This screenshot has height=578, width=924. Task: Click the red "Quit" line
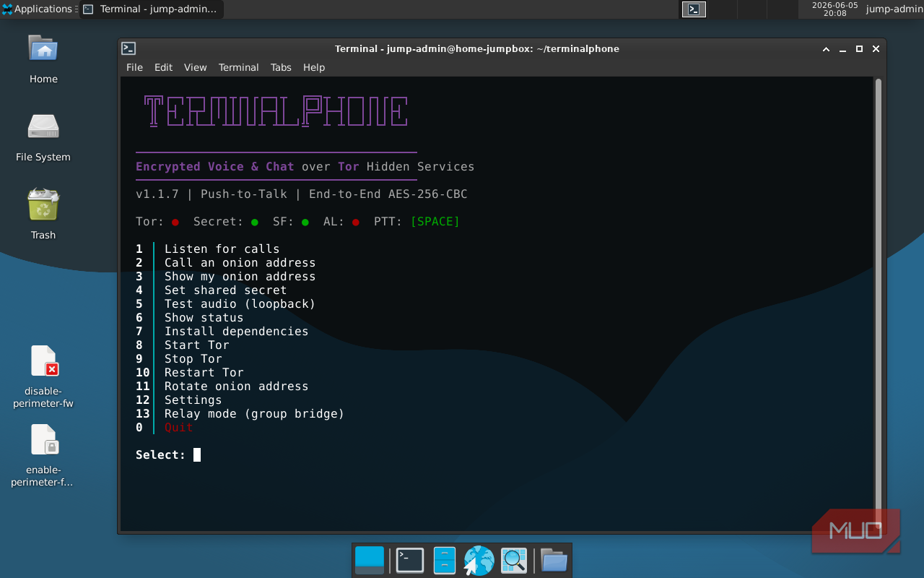pos(178,427)
